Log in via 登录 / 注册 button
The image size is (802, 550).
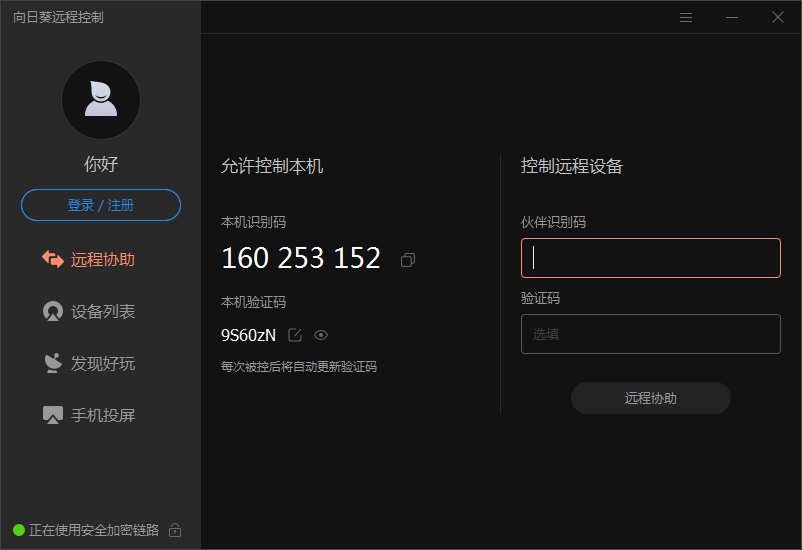(101, 205)
